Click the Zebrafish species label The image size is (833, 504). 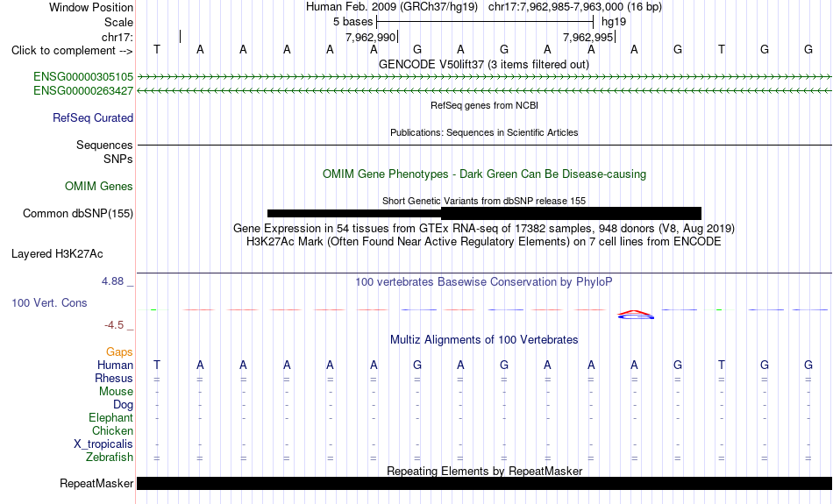110,458
